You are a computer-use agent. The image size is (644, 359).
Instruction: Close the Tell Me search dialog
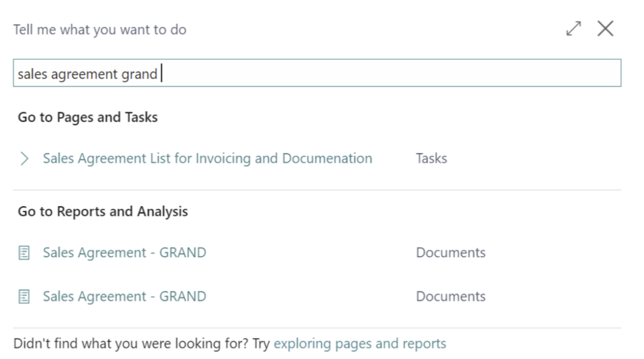605,29
